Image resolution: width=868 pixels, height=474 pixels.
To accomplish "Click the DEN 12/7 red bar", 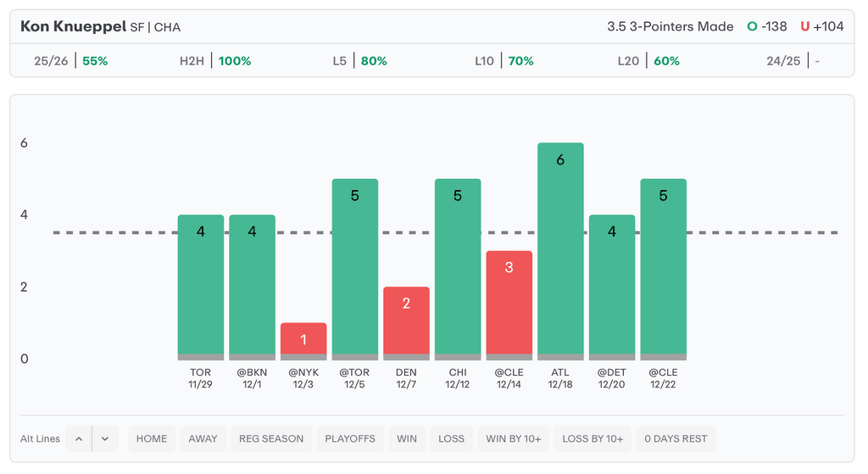I will [406, 322].
